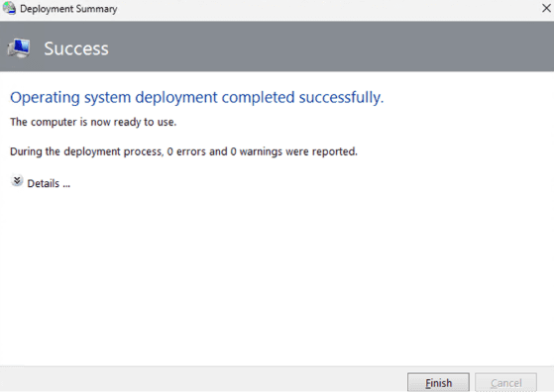Select the blue 'Operating system deployment completed' headline

pos(197,98)
